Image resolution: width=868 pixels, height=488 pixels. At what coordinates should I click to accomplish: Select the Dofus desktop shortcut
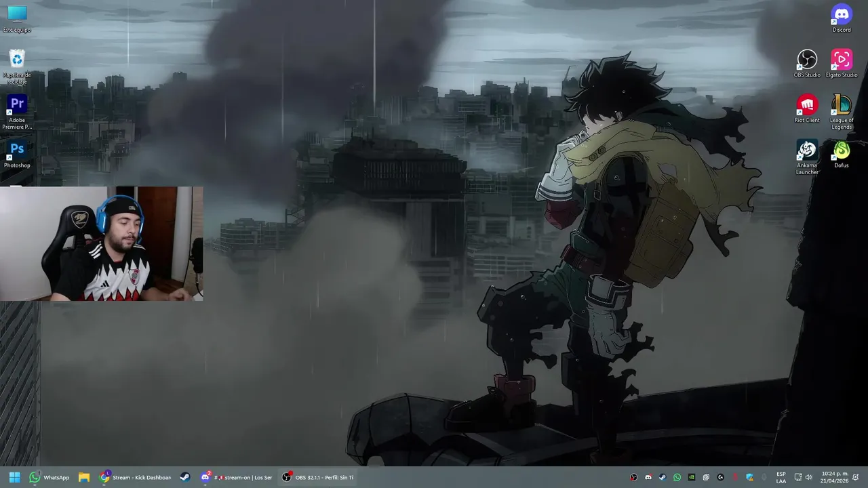(842, 155)
